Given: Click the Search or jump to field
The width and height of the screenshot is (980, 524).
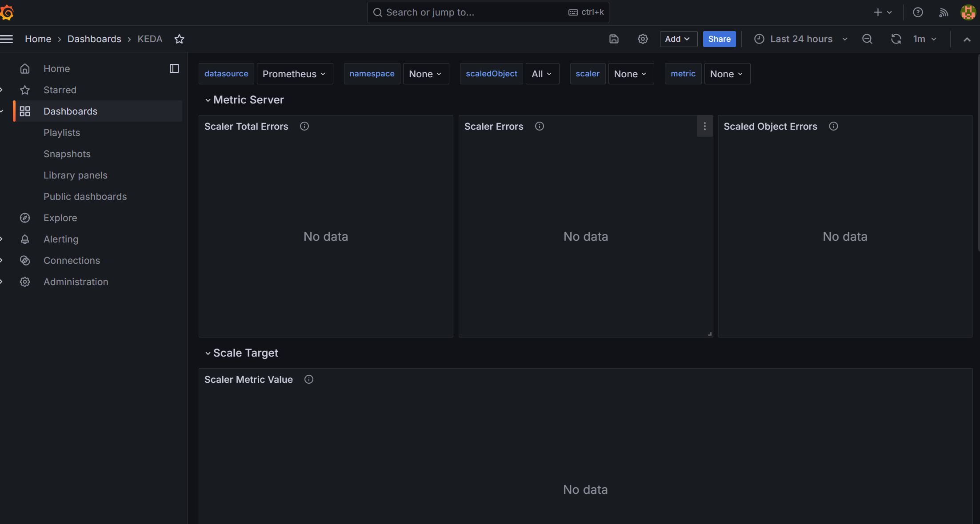Looking at the screenshot, I should point(488,12).
